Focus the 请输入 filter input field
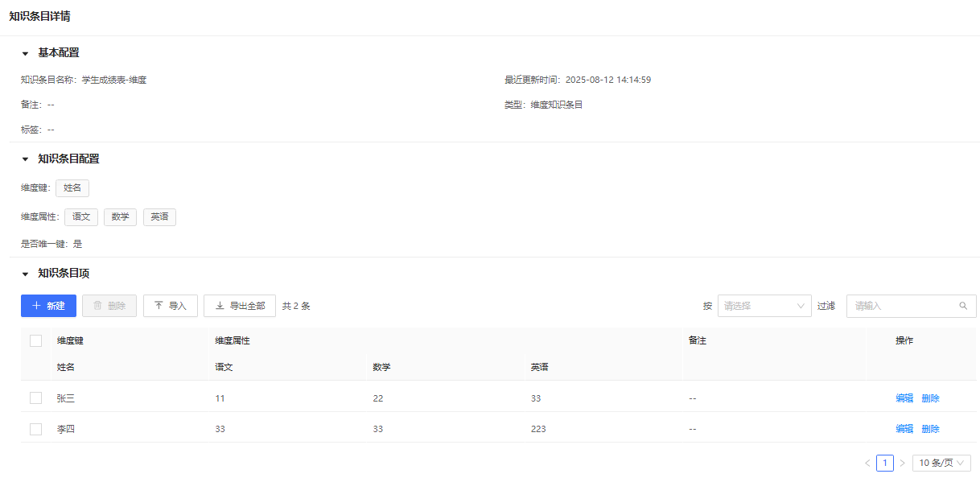Image resolution: width=980 pixels, height=478 pixels. pos(903,306)
